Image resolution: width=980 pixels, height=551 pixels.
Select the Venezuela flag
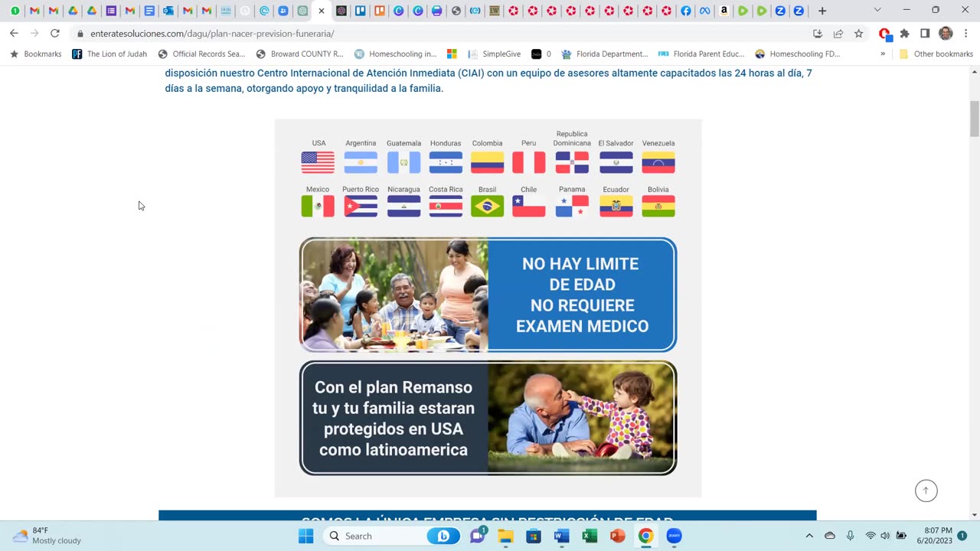coord(658,162)
